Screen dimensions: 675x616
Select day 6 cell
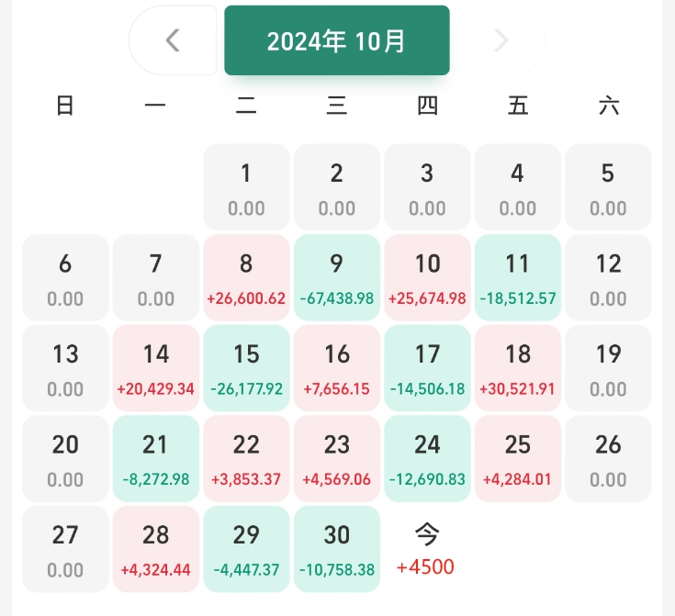(65, 277)
